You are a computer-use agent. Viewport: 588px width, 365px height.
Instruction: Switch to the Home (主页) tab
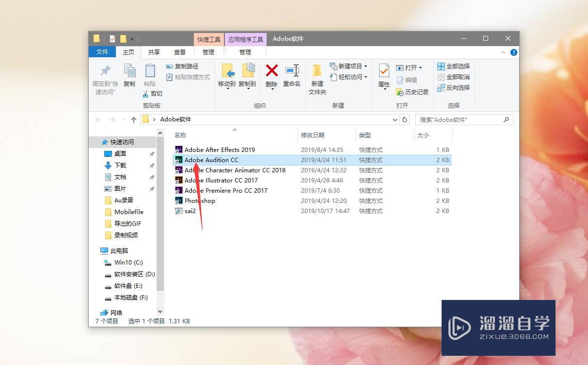click(x=128, y=52)
